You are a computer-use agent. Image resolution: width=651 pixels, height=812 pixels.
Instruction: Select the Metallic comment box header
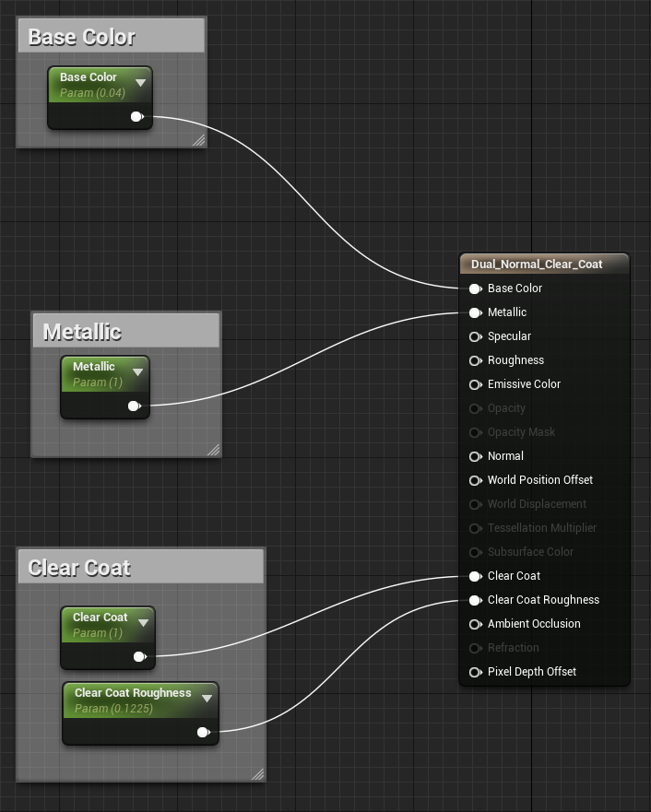[x=125, y=332]
